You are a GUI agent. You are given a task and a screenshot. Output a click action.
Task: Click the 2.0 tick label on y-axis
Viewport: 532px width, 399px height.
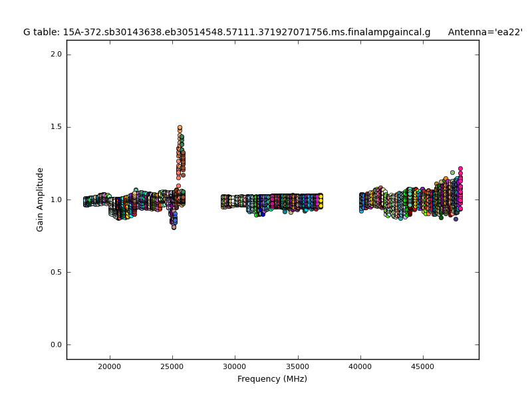[56, 55]
